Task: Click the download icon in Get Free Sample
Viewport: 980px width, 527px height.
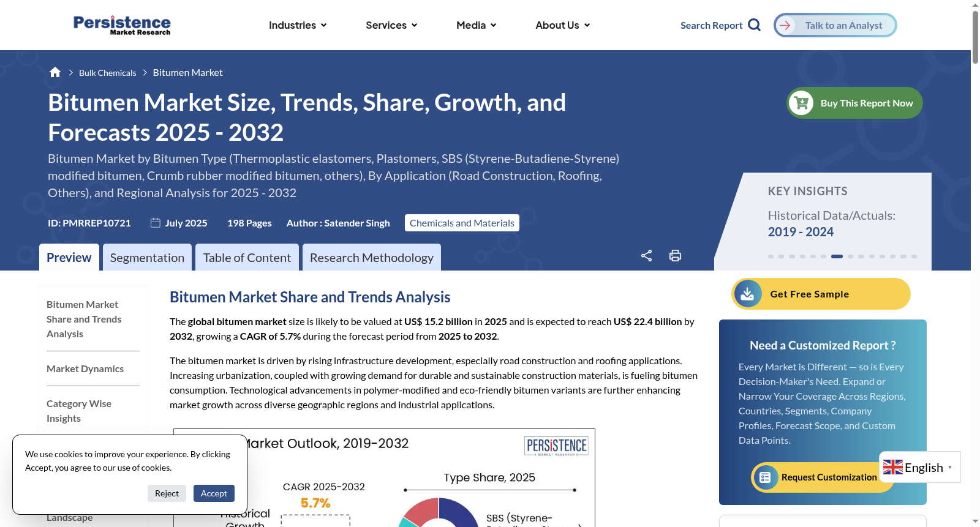Action: click(748, 294)
